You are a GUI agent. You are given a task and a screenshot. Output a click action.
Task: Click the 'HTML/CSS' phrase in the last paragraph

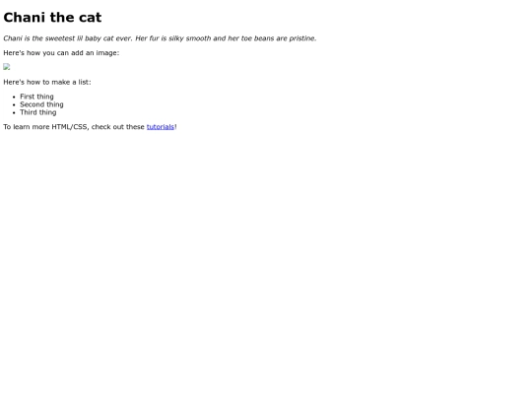[69, 127]
